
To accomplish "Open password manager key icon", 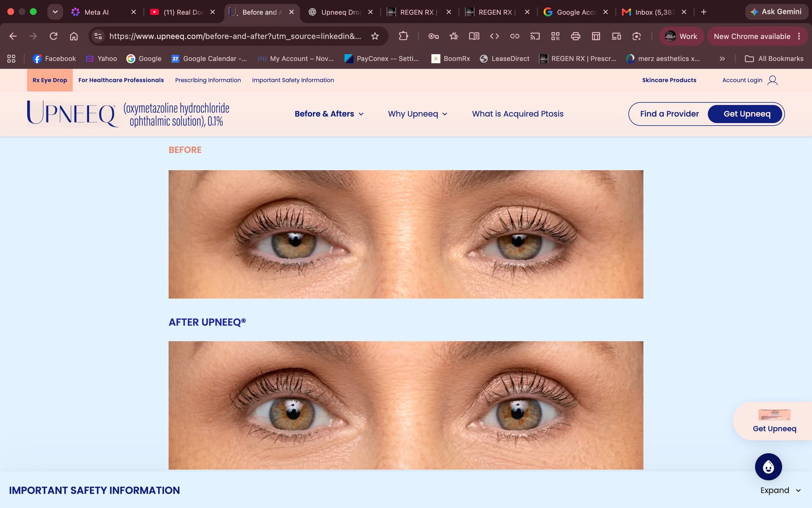I will click(433, 36).
